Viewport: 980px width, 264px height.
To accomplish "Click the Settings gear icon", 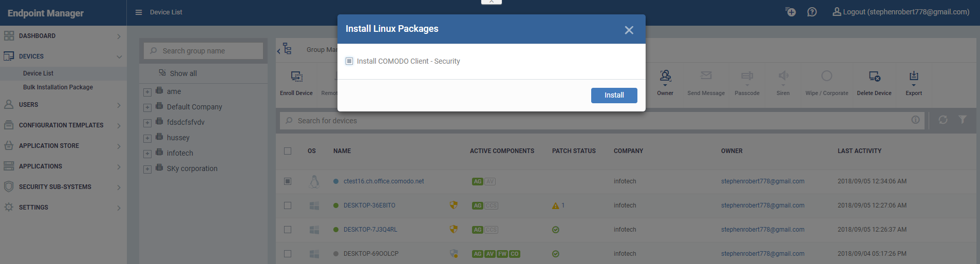I will tap(9, 207).
